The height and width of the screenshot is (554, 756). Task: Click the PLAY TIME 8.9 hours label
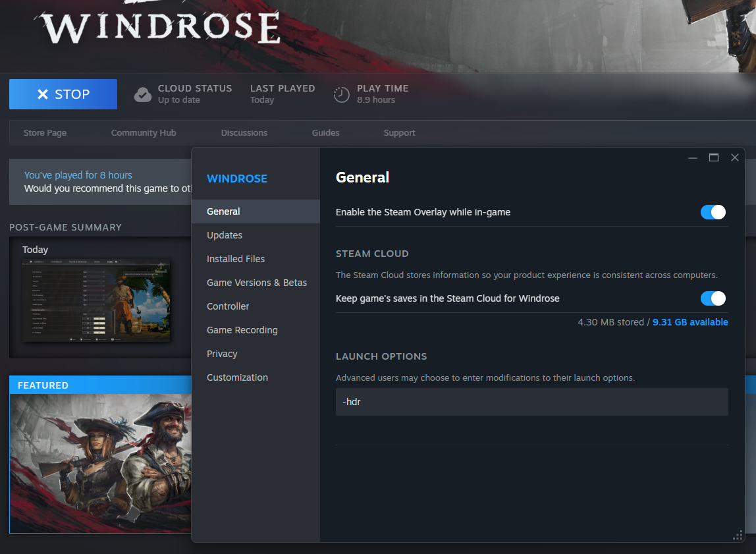pyautogui.click(x=383, y=94)
